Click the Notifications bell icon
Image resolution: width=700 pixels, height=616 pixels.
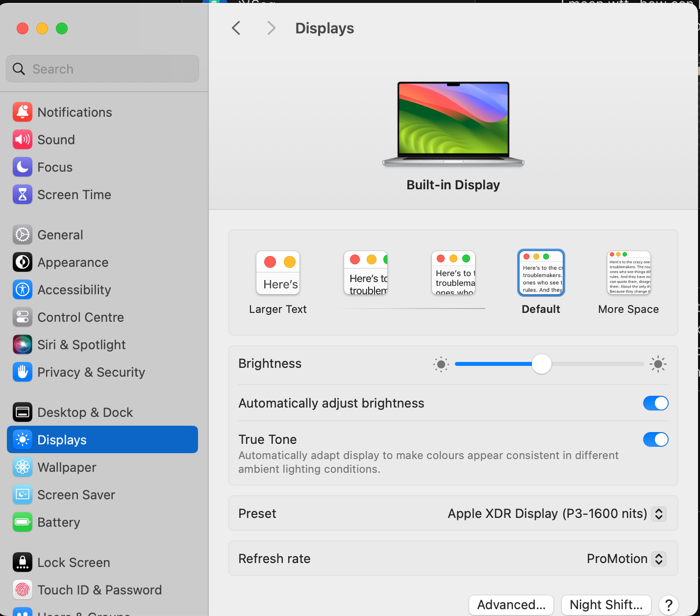(23, 112)
